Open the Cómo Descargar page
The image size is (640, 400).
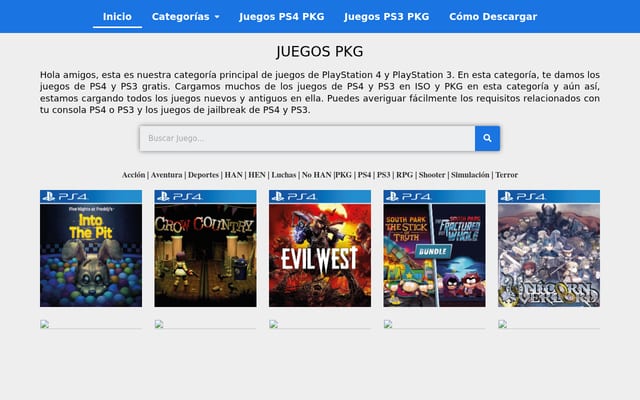click(493, 17)
